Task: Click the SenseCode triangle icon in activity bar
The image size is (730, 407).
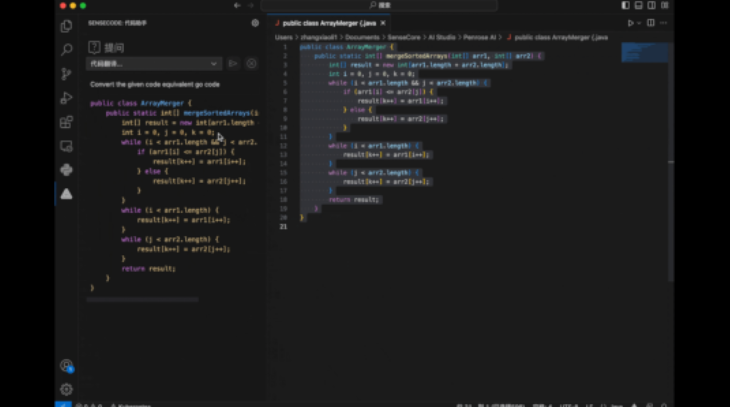Action: click(67, 194)
